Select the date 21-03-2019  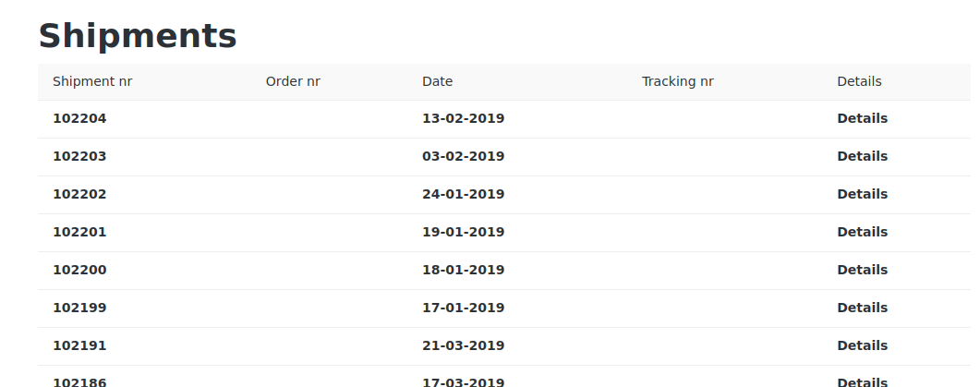[463, 345]
